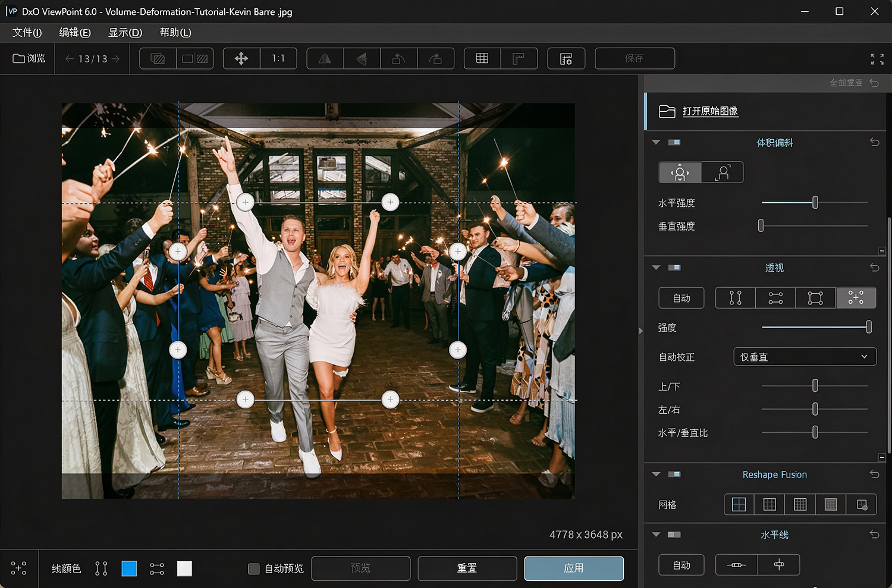
Task: Click the horizontal level line tool in 水平线
Action: (736, 565)
